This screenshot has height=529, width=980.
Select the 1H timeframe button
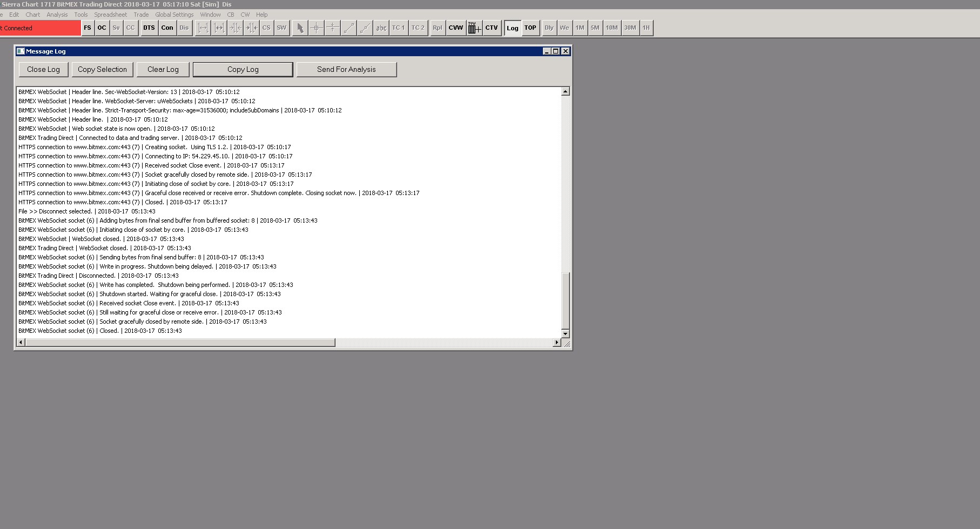click(646, 28)
